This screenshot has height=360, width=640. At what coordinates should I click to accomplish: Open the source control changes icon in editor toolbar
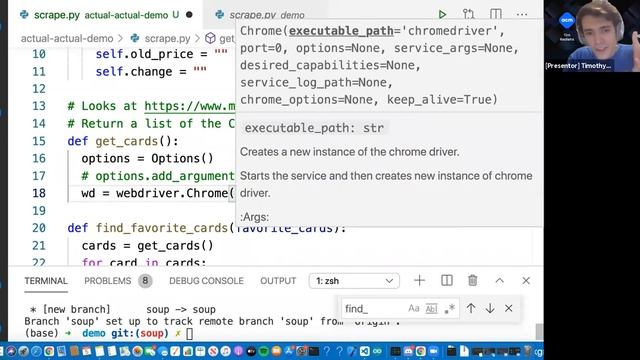click(469, 15)
